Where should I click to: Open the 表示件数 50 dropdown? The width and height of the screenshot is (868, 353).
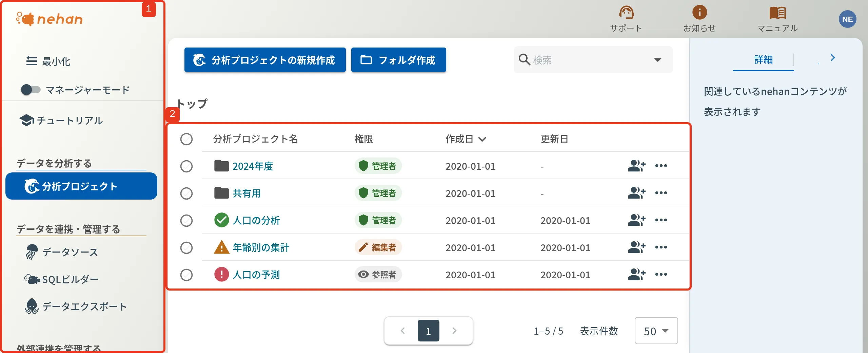pyautogui.click(x=656, y=331)
